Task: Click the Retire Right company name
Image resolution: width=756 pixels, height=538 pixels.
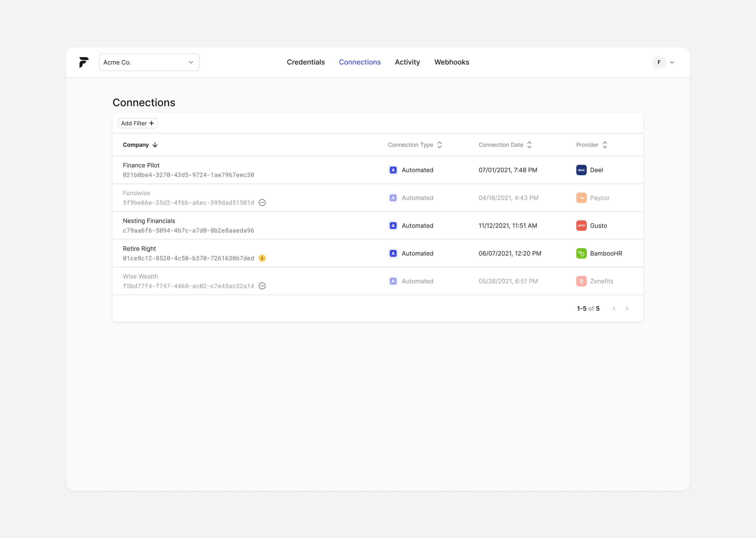Action: pos(139,249)
